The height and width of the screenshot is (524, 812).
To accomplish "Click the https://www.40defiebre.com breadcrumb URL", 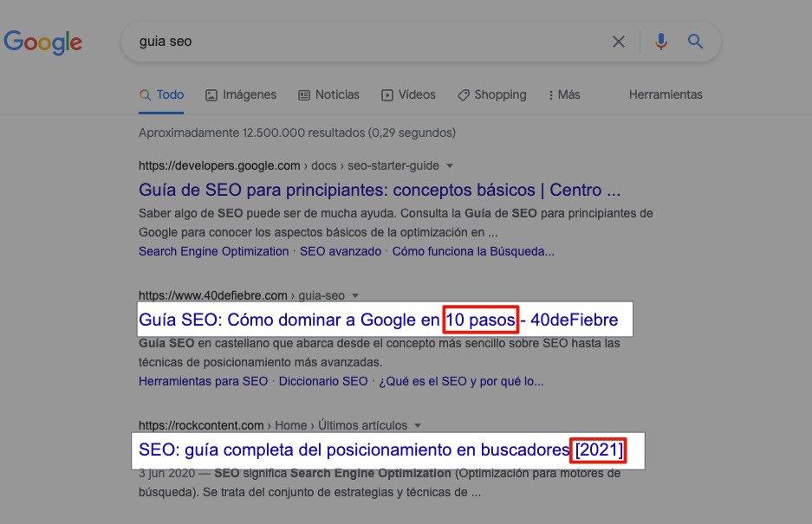I will click(x=213, y=295).
